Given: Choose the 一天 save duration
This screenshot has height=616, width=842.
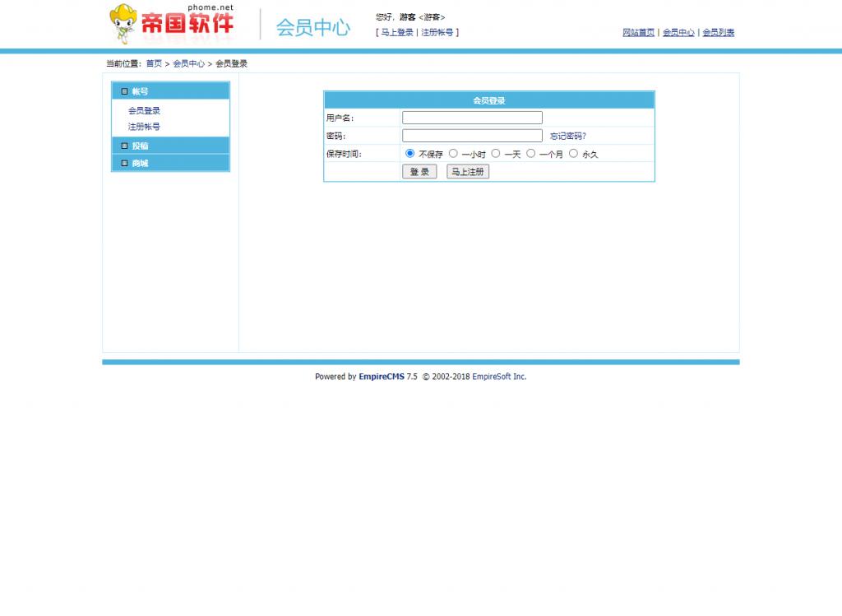Looking at the screenshot, I should (x=495, y=154).
